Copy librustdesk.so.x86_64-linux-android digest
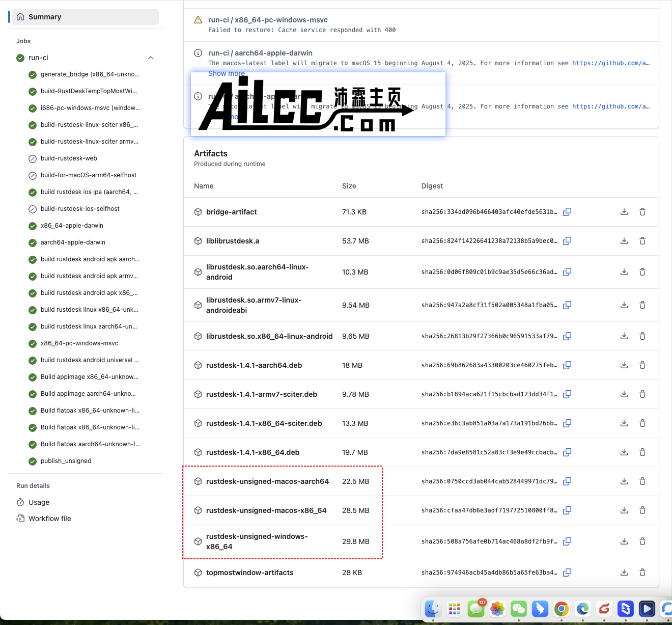Image resolution: width=672 pixels, height=625 pixels. [x=567, y=336]
